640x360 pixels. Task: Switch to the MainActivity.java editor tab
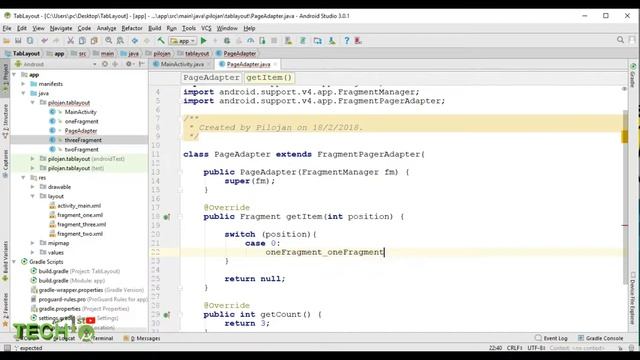coord(182,64)
